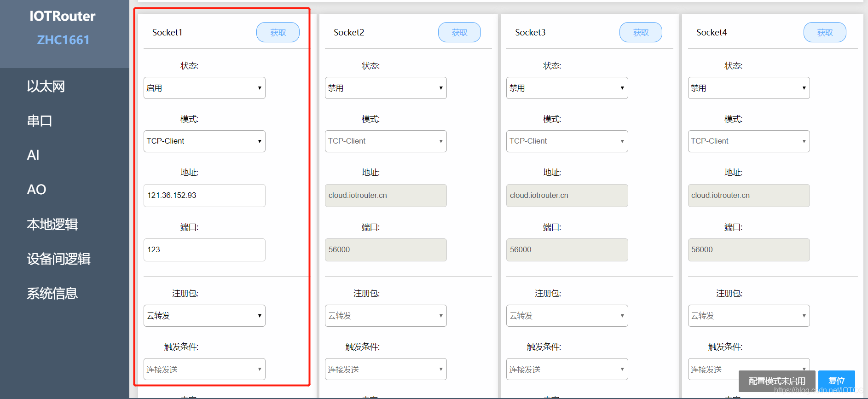Select the AI section in sidebar

pyautogui.click(x=33, y=155)
